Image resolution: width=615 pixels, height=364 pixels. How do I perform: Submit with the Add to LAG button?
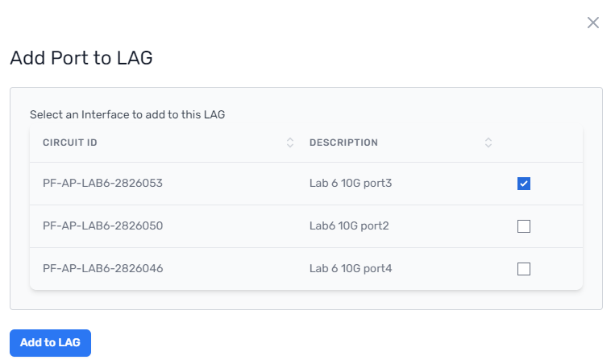(50, 343)
